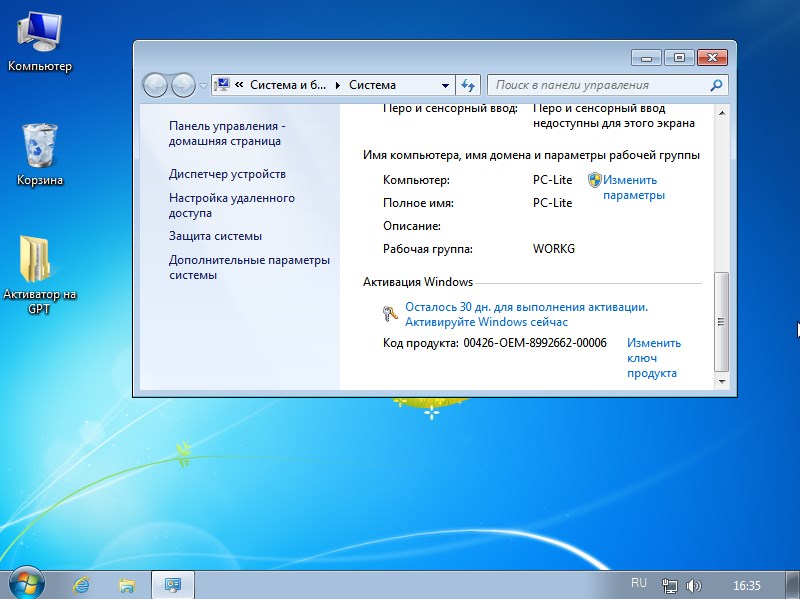Open the recent pages dropdown arrow
Image resolution: width=800 pixels, height=599 pixels.
point(203,85)
